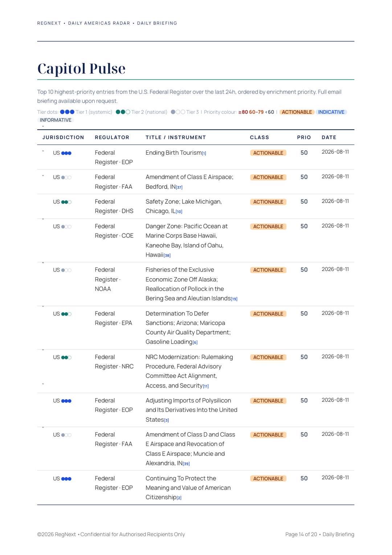Image resolution: width=392 pixels, height=555 pixels.
Task: Click ACTIONABLE badge on Alaska Fisheries row
Action: pos(268,270)
